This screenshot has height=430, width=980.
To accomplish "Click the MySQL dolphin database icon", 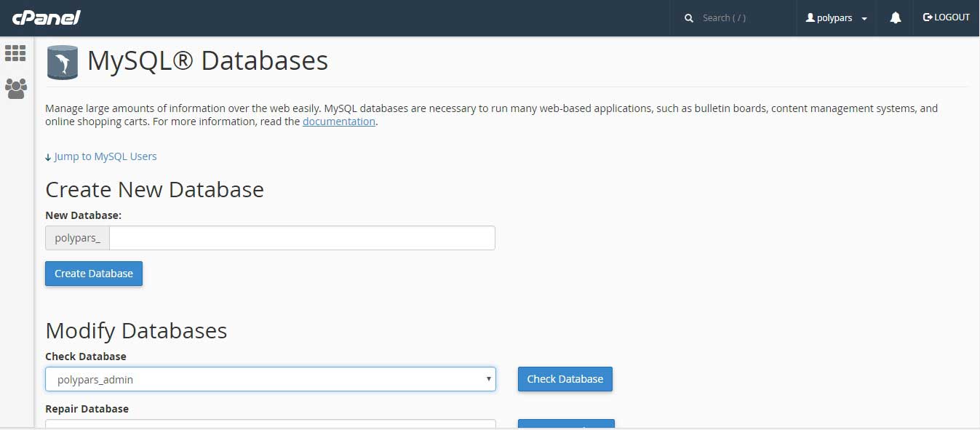I will point(63,62).
